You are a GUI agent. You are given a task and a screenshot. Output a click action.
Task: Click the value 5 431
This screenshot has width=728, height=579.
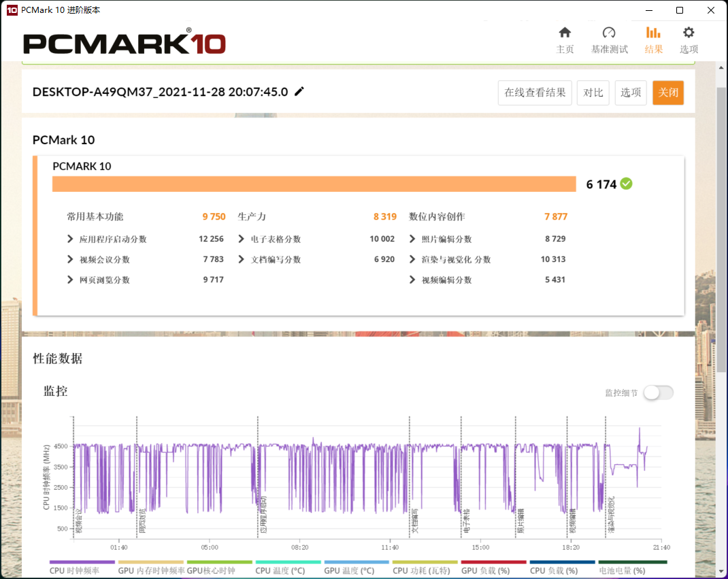[x=555, y=280]
